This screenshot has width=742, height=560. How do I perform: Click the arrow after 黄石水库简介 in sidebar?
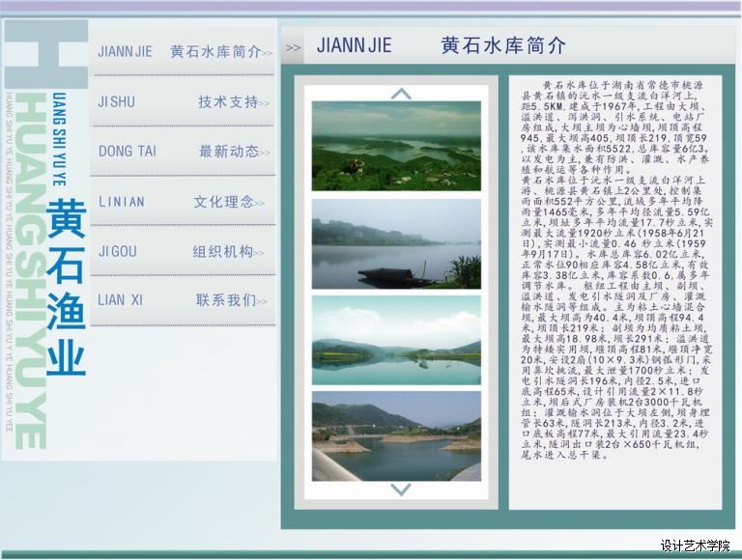tap(268, 54)
